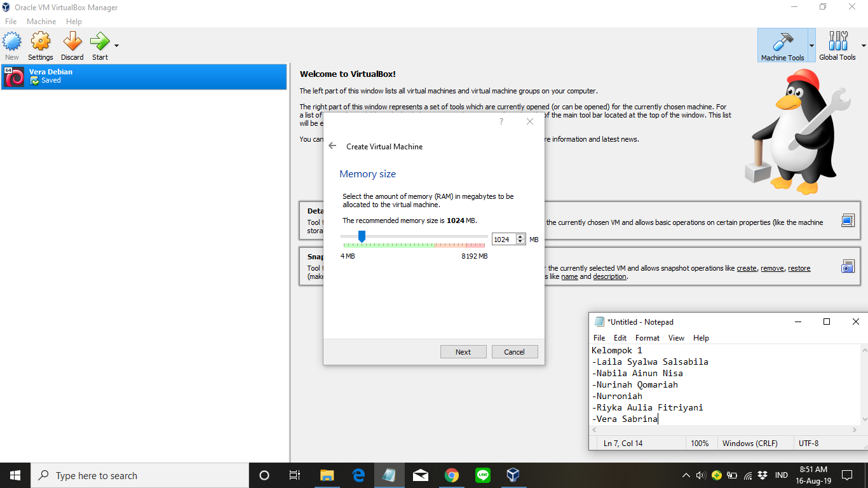Follow the 'name' link
Screen dimensions: 868x488
coord(569,276)
